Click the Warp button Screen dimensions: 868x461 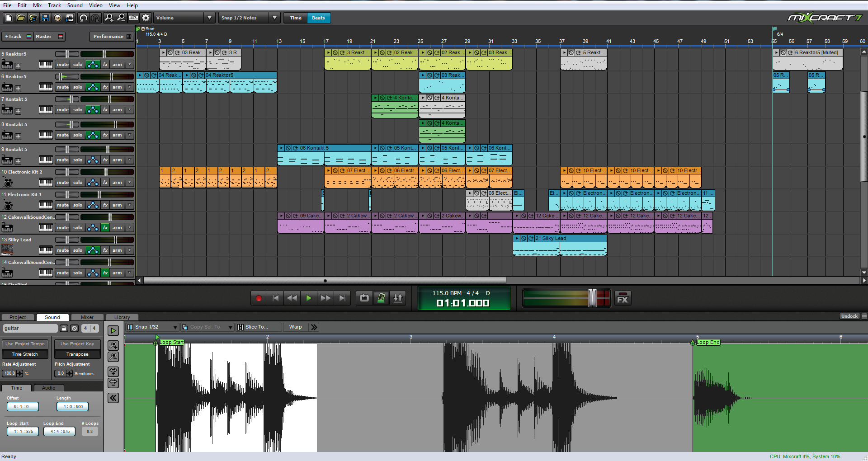coord(296,327)
